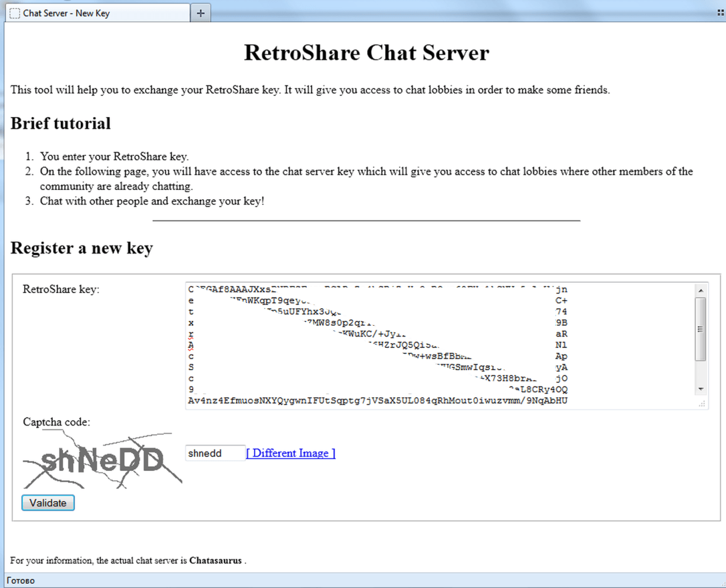Click the new tab plus button
Viewport: 726px width, 588px height.
coord(200,13)
